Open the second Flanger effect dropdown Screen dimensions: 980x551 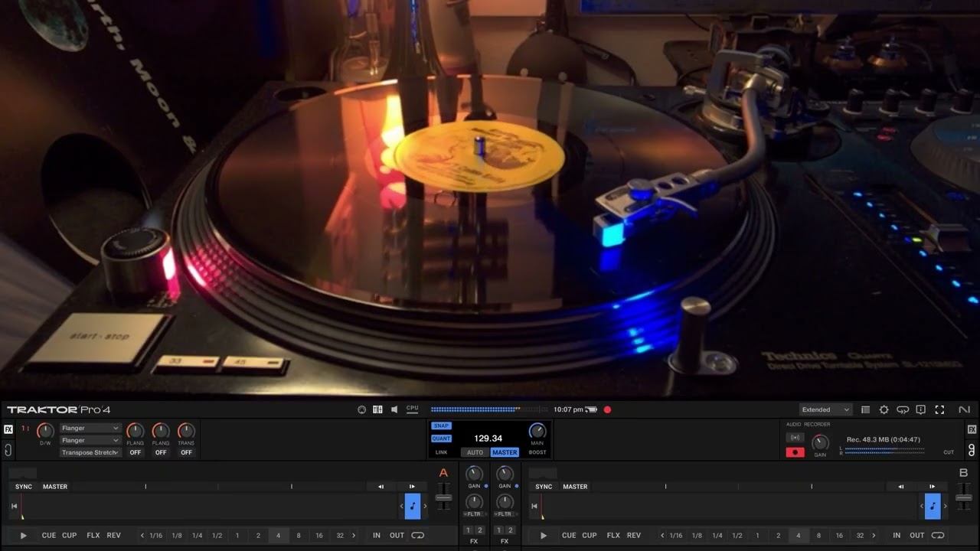90,440
